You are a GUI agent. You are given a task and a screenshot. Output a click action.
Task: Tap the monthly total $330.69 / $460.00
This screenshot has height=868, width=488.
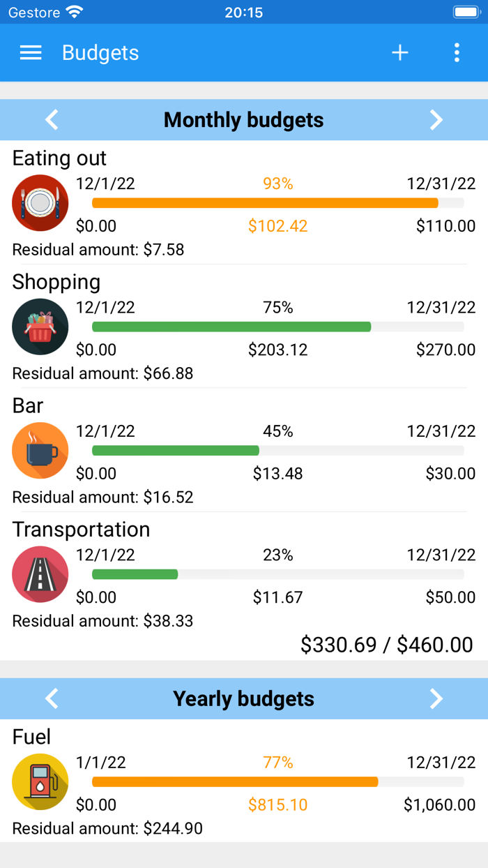coord(387,644)
